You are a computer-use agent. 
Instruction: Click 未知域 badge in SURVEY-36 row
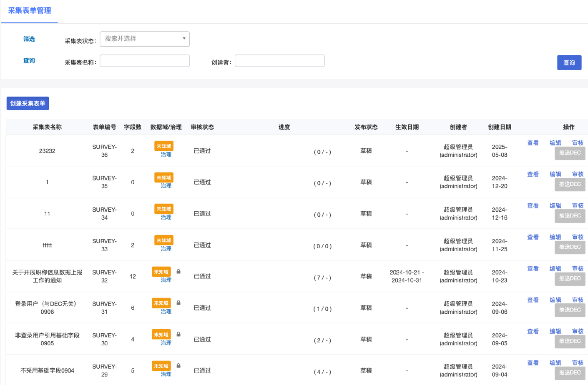click(x=164, y=146)
